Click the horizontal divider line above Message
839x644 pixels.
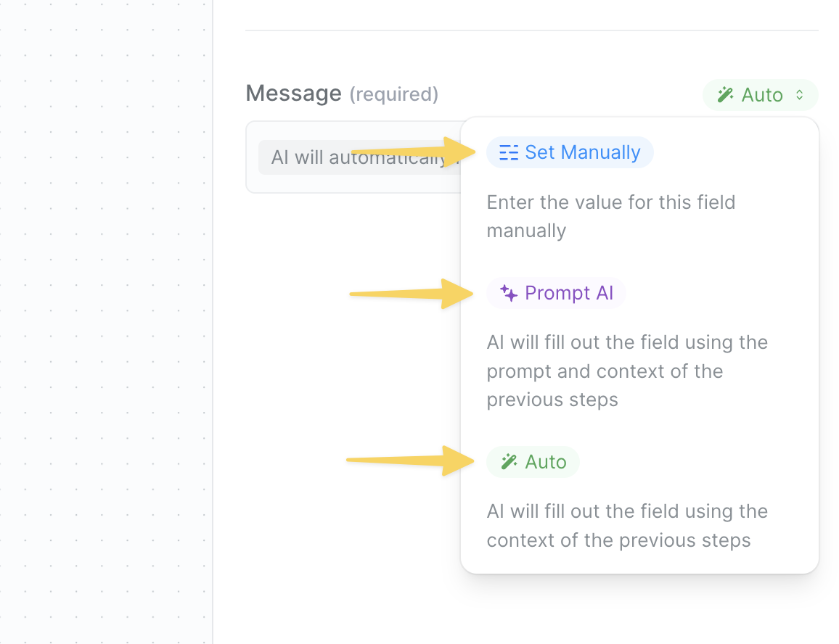point(531,30)
